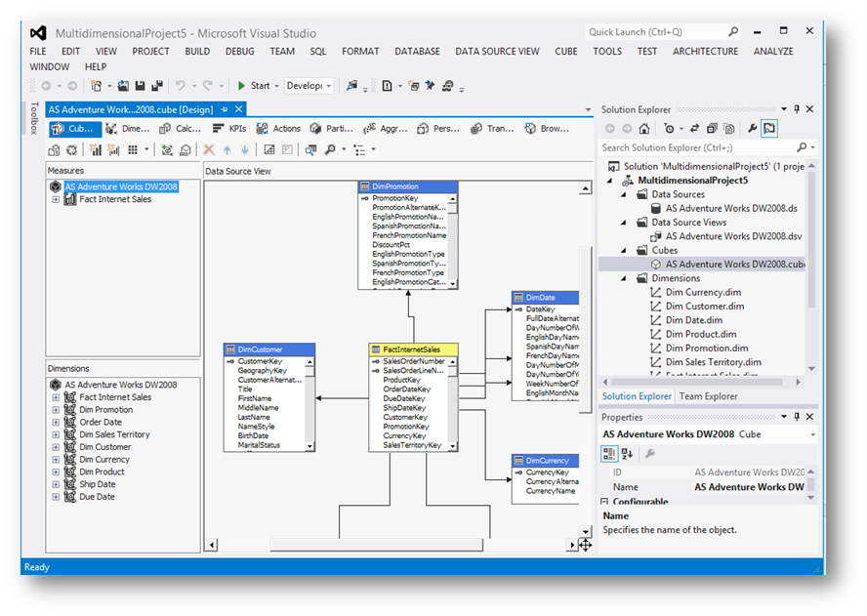Click the Show Measures Grid icon

(x=133, y=150)
